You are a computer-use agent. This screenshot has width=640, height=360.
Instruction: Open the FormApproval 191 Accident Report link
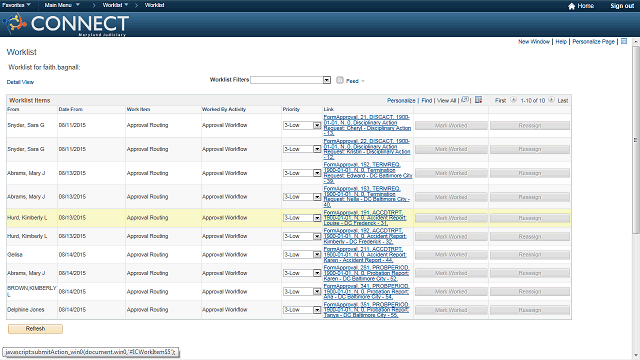coord(365,218)
